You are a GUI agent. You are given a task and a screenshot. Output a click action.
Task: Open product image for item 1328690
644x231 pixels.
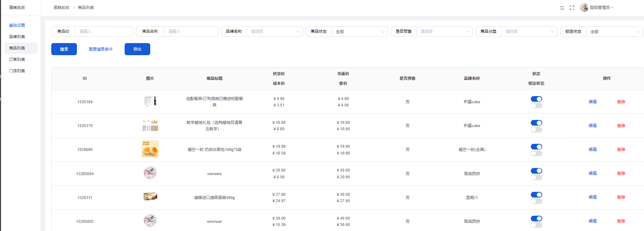tap(150, 149)
